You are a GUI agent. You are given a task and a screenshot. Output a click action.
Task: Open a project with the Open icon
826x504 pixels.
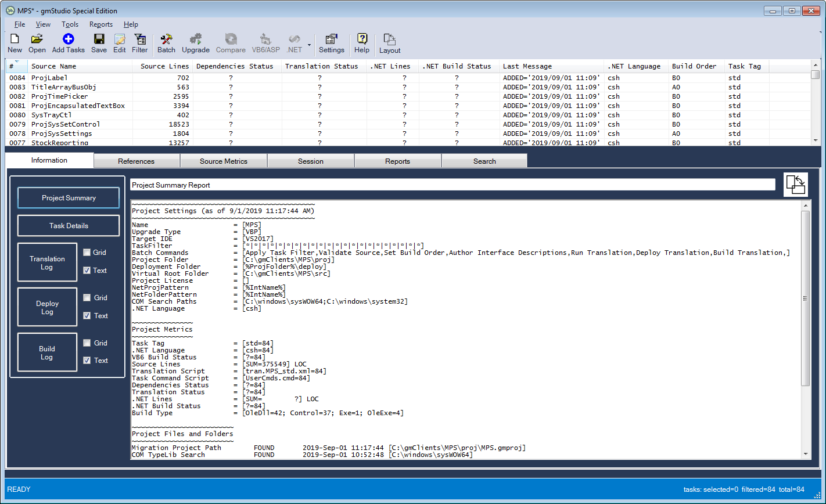point(37,39)
